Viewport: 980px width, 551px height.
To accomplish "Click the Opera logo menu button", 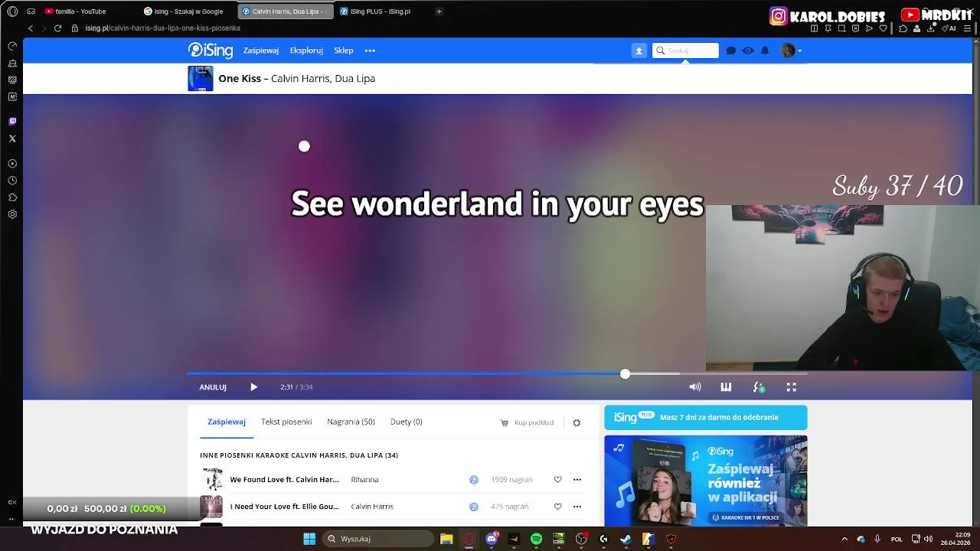I will click(12, 11).
